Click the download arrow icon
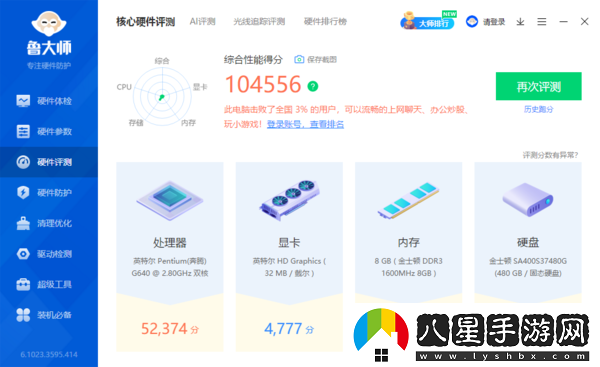 coord(520,22)
